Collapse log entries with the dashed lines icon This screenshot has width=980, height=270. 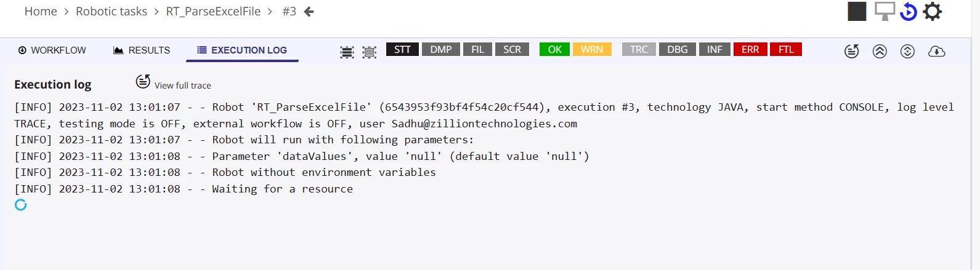click(369, 52)
